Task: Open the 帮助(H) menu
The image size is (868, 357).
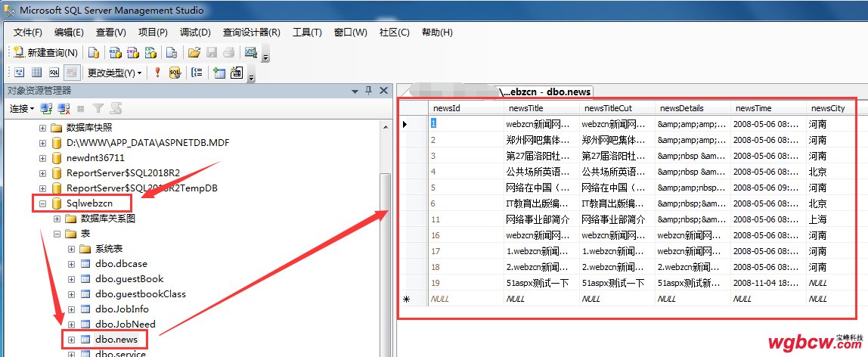Action: 437,32
